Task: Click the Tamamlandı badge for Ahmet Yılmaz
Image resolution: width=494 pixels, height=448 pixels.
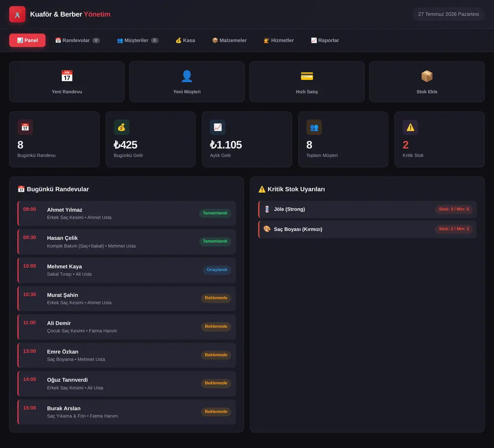Action: [x=215, y=213]
